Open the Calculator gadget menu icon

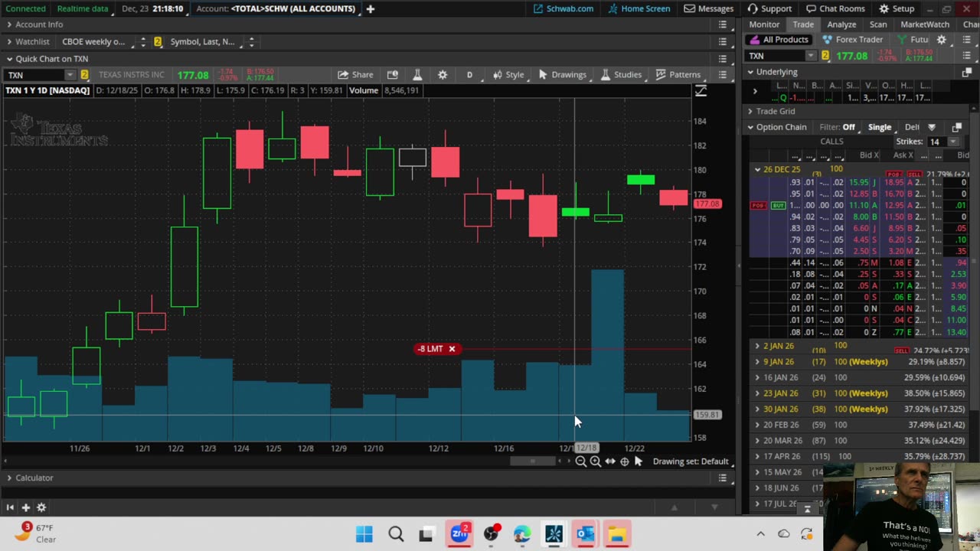point(722,478)
